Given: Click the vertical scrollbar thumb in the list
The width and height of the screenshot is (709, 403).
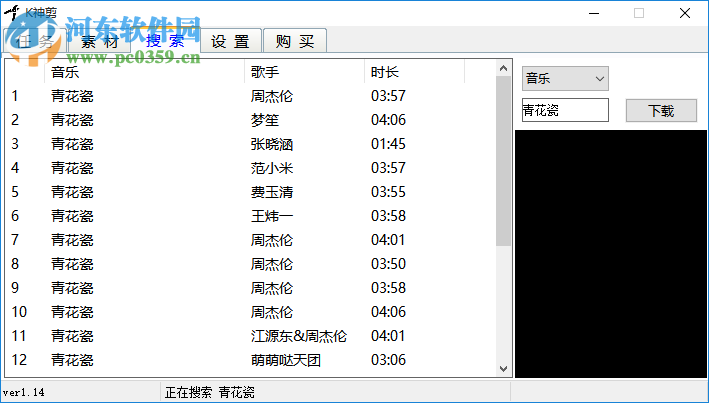Looking at the screenshot, I should click(x=503, y=161).
